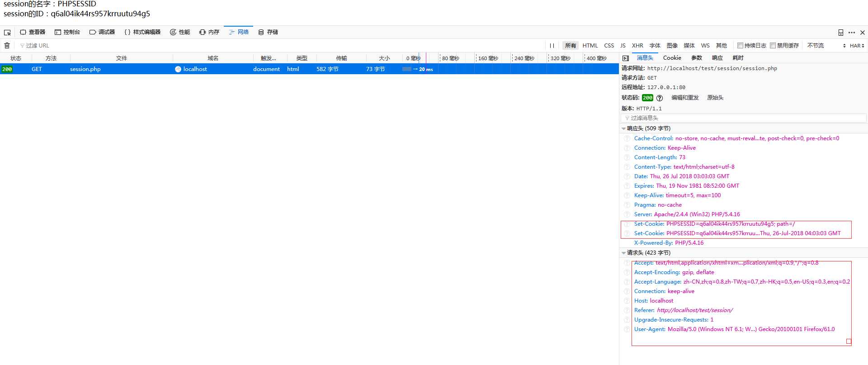Close the developer tools panel
This screenshot has height=365, width=868.
point(863,33)
